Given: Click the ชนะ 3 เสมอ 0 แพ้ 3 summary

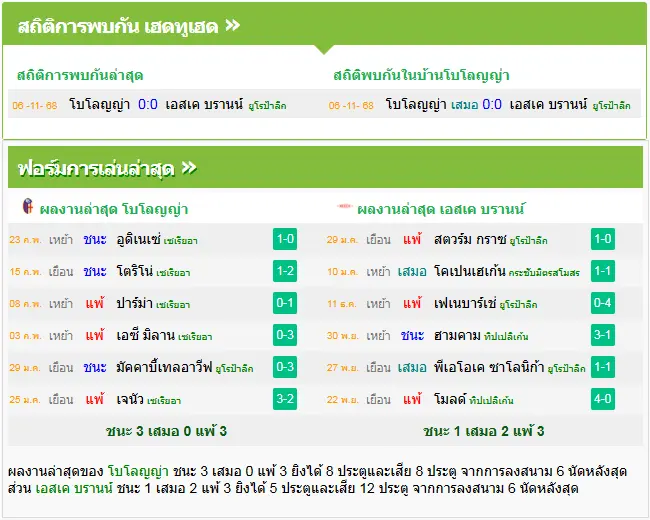Looking at the screenshot, I should coord(166,431).
